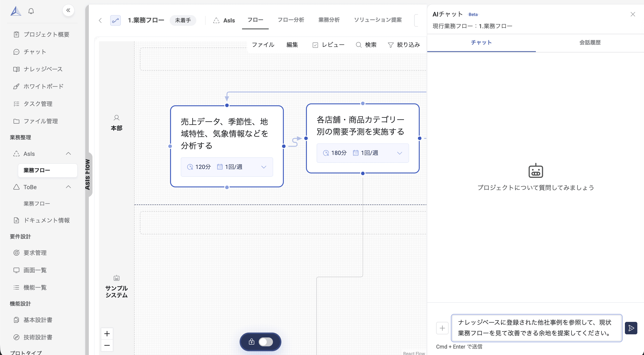Open ドキュメント情報 in the sidebar
The image size is (644, 355).
pos(42,220)
